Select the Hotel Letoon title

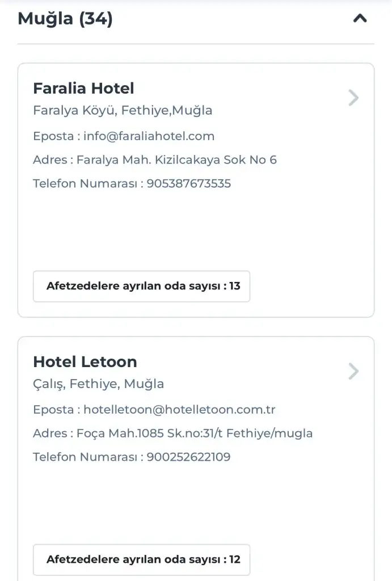tap(85, 362)
